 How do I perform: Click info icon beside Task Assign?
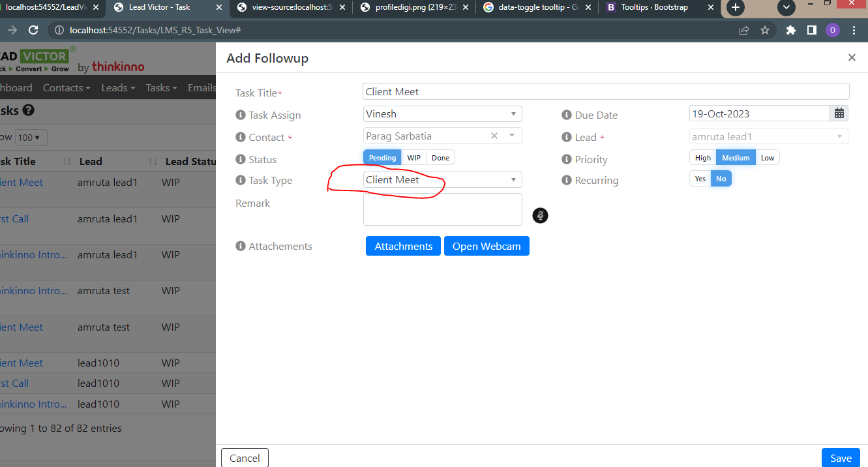tap(240, 115)
